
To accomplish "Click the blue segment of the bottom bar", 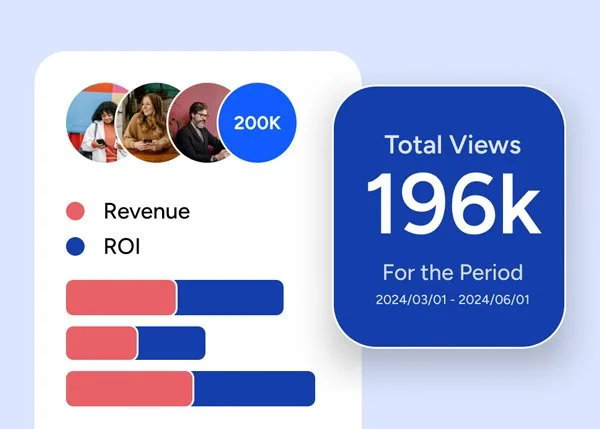I will (254, 388).
